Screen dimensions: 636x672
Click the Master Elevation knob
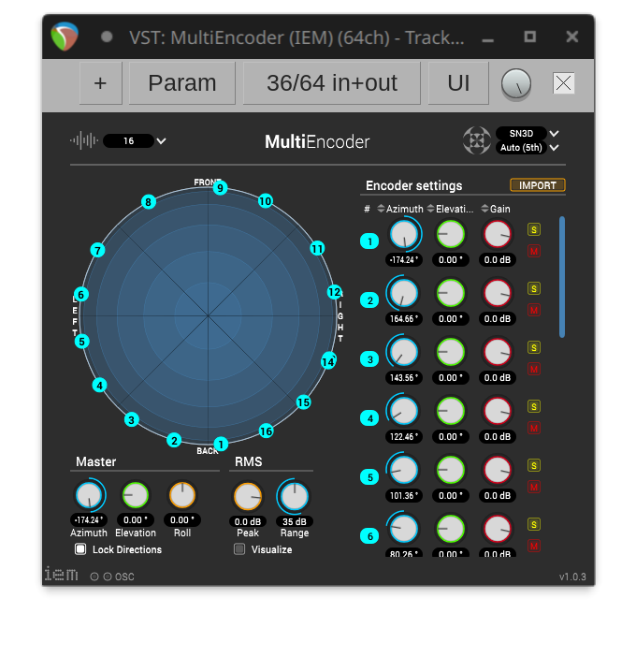coord(136,495)
